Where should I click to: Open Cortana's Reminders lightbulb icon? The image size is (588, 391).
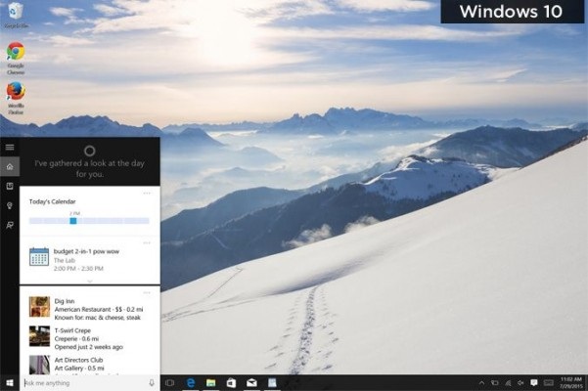tap(10, 205)
